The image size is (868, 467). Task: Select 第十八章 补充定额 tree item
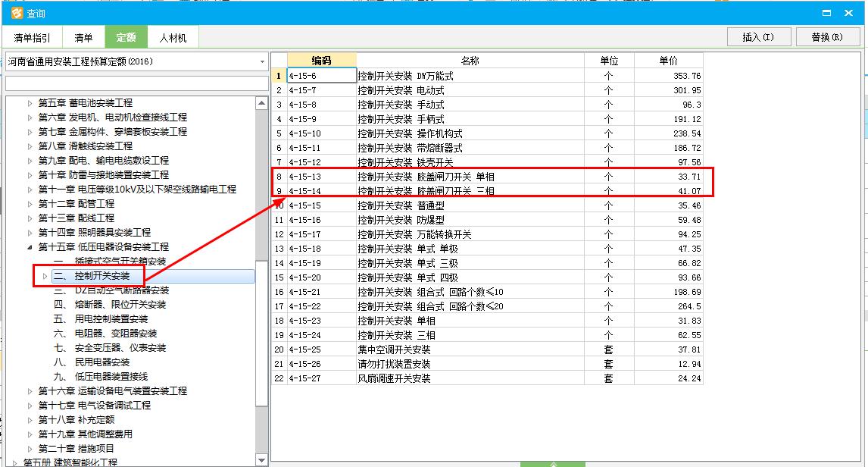click(x=76, y=420)
